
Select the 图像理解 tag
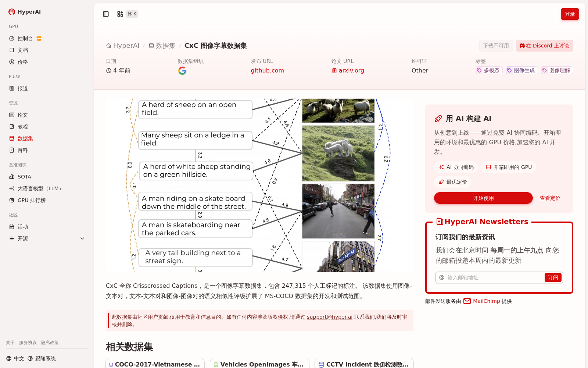click(557, 70)
